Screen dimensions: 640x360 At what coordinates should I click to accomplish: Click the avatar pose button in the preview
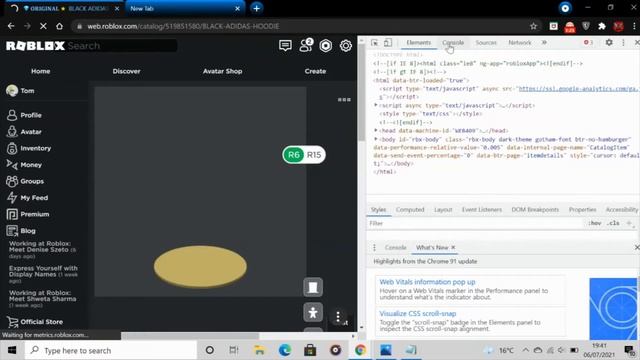pos(313,313)
